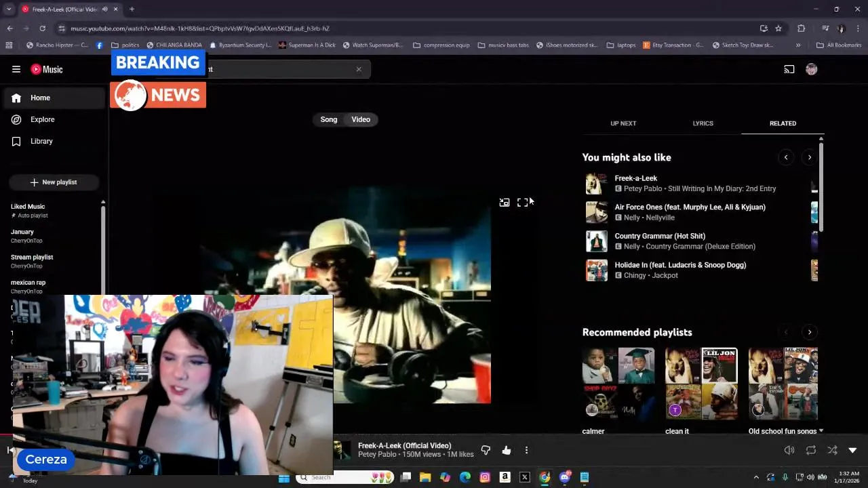Open the tab search dropdown

pyautogui.click(x=9, y=9)
